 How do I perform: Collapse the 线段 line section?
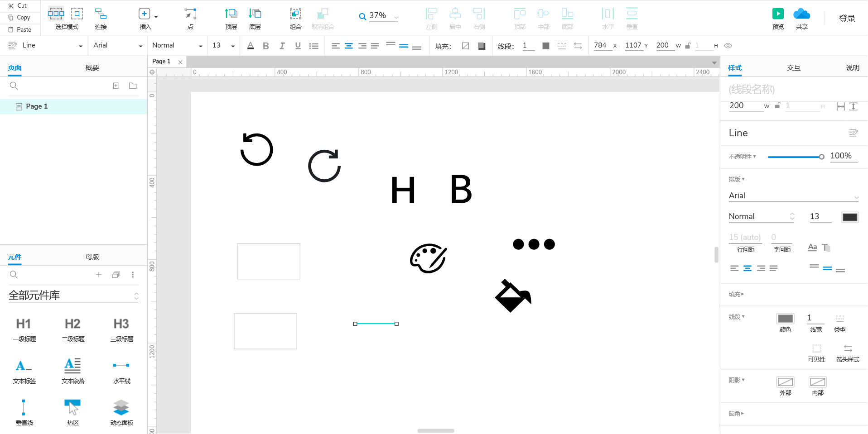737,317
